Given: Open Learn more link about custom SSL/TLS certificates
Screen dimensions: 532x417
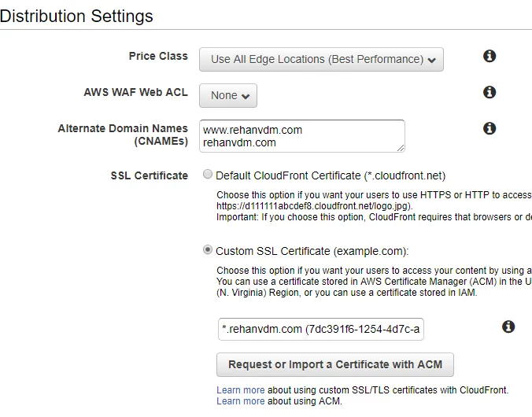Looking at the screenshot, I should point(240,390).
